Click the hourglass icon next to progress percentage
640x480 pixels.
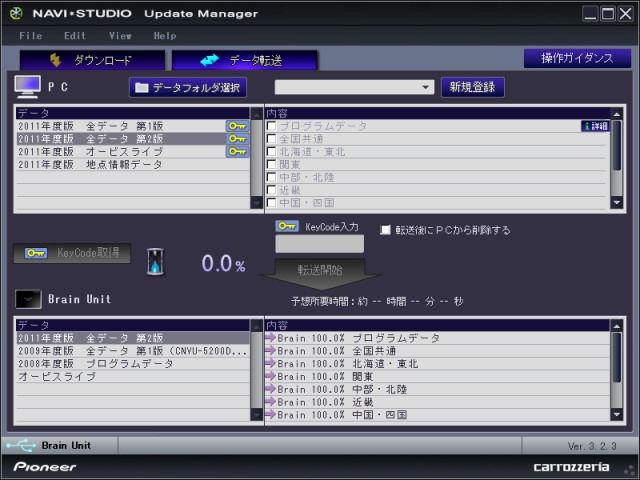[155, 262]
